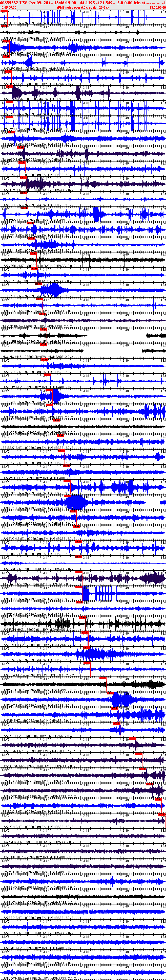
Task: Click the start time 13:45:59.00 label
Action: [x=8, y=7]
